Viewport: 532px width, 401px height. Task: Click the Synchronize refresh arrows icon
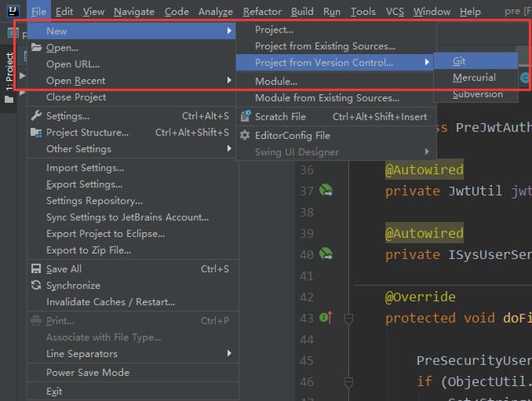pyautogui.click(x=36, y=285)
